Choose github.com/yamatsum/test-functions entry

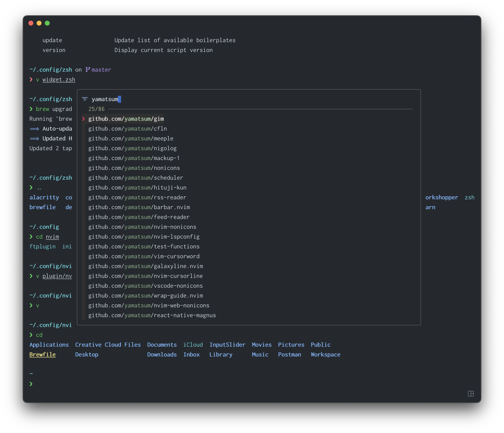tap(144, 247)
